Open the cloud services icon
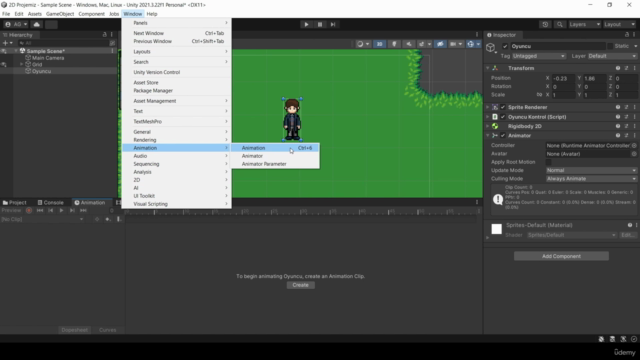The width and height of the screenshot is (640, 360). pyautogui.click(x=36, y=24)
